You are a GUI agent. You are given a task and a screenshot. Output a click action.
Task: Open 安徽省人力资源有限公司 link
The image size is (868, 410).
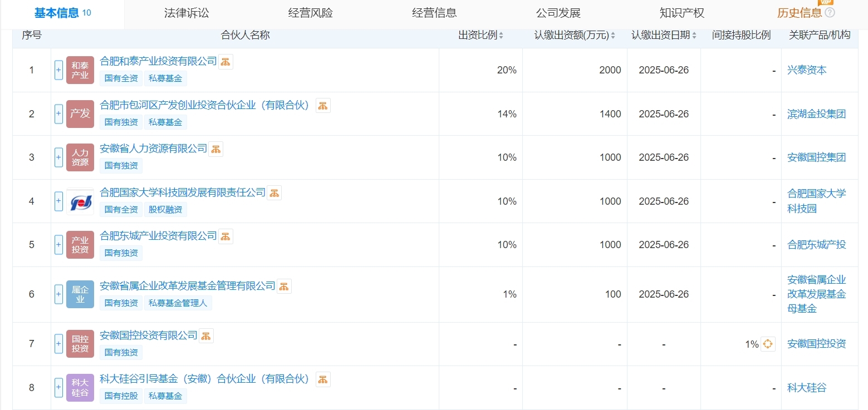pyautogui.click(x=153, y=149)
